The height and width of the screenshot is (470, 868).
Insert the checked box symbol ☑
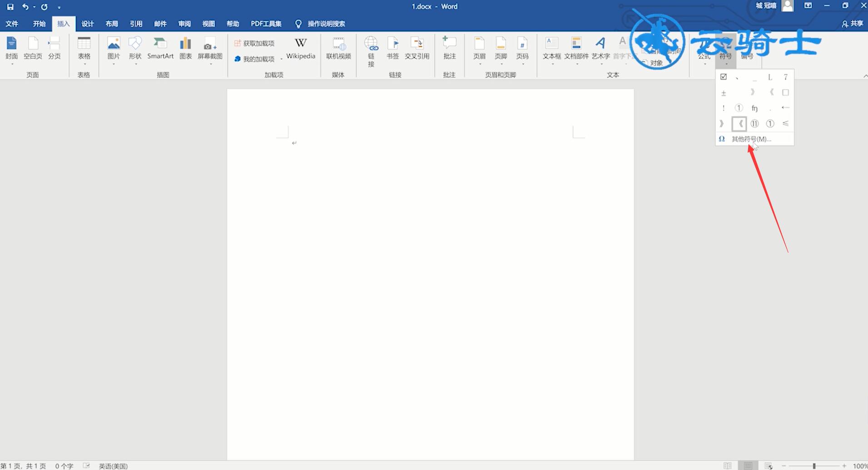[724, 77]
